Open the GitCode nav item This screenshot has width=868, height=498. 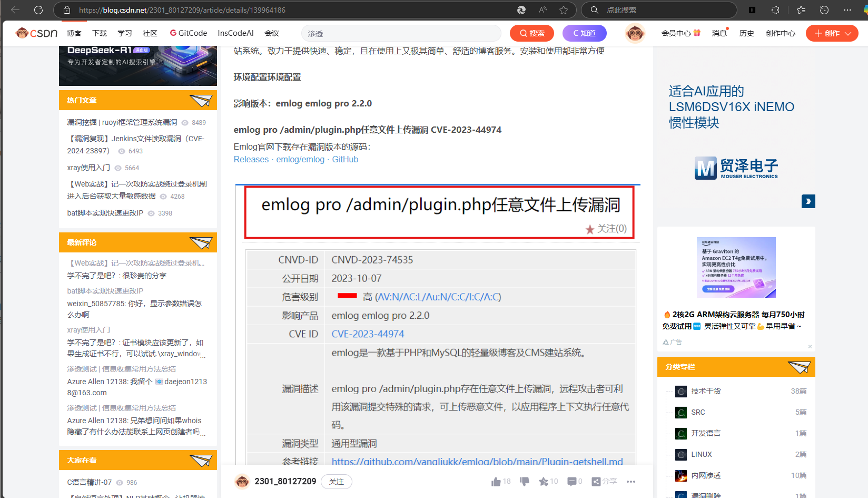[x=189, y=33]
